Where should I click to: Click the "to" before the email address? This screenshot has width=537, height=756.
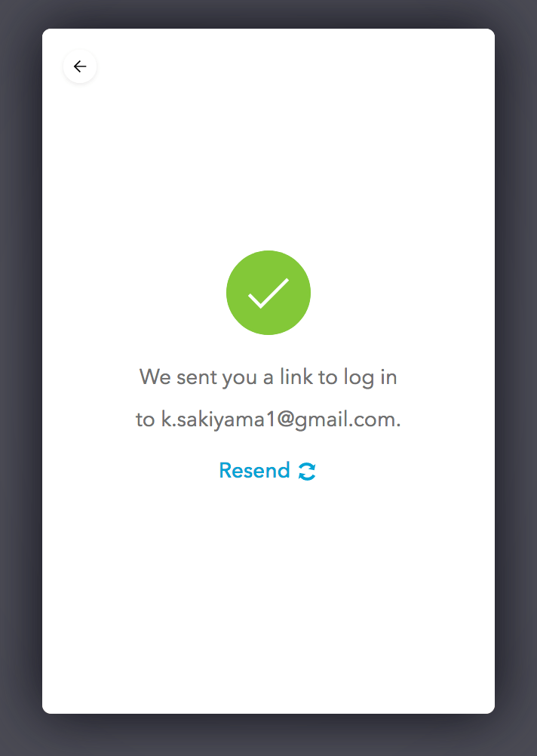tap(145, 420)
